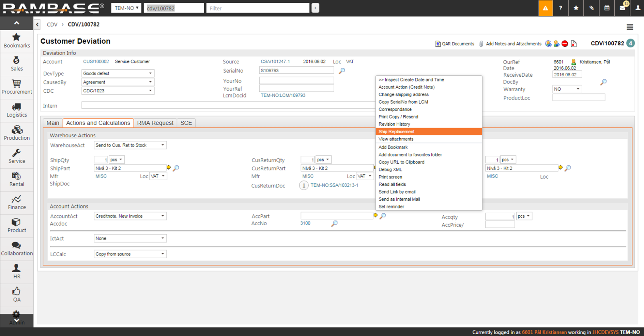Image resolution: width=644 pixels, height=336 pixels.
Task: Click the AccNo magnifier lookup icon
Action: tap(334, 224)
